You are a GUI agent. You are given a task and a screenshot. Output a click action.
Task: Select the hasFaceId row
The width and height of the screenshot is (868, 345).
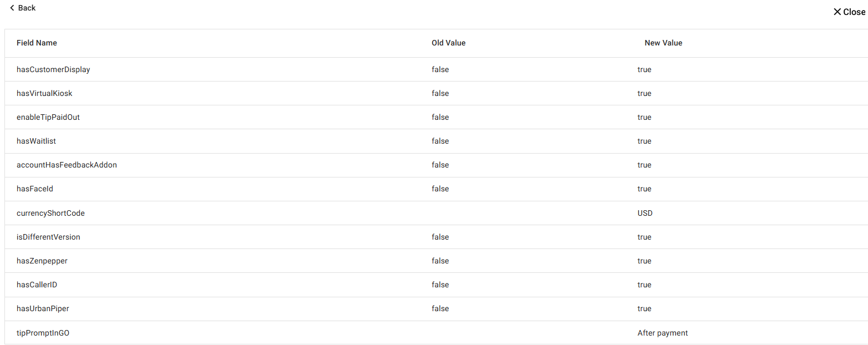coord(35,189)
